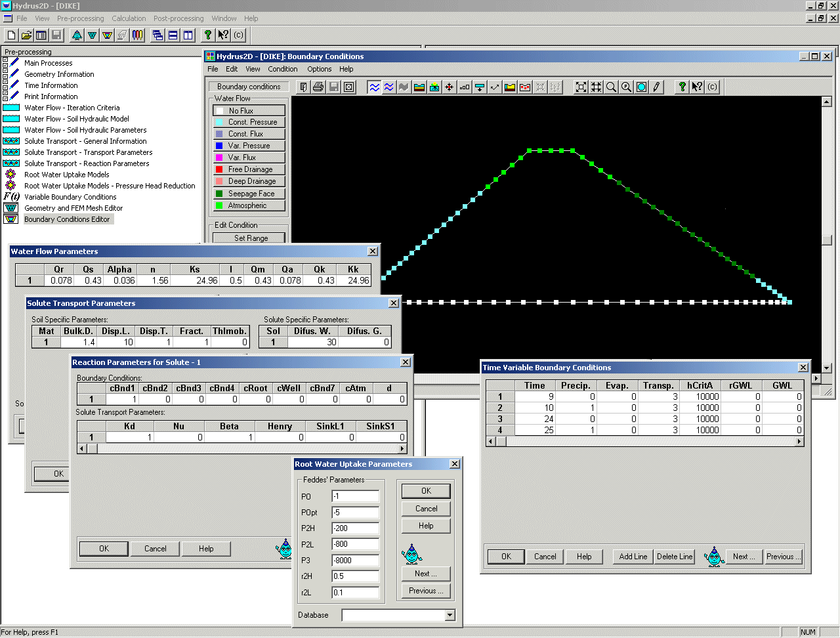840x638 pixels.
Task: Open the project manager list icon
Action: coord(41,35)
